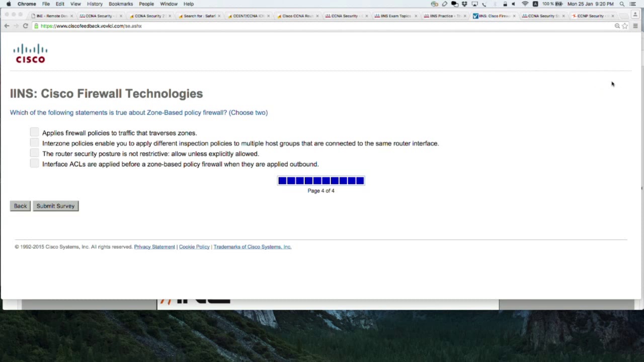Close the 'IINS: Cisco Firew' tab

coord(514,16)
